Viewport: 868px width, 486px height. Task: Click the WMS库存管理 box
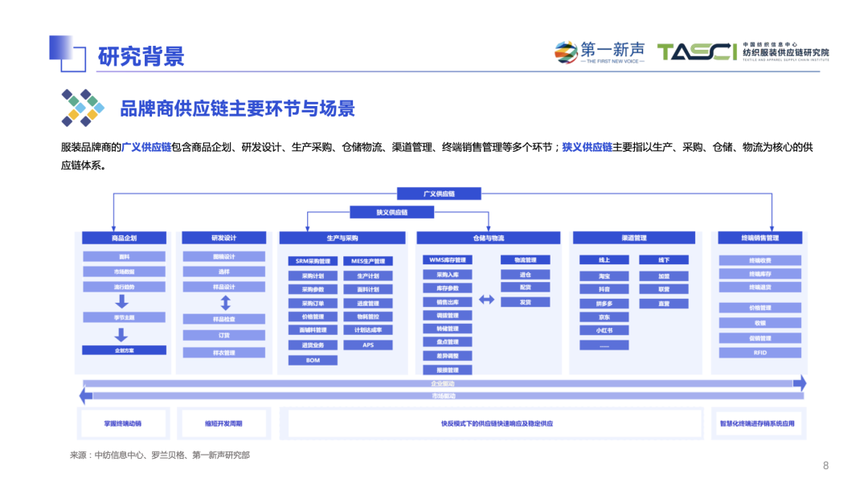pos(448,259)
